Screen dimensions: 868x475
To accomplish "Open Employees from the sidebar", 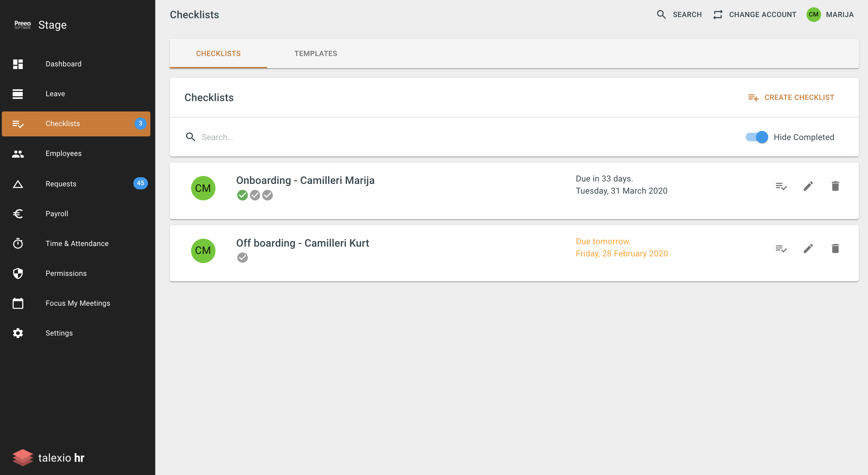I will pos(76,154).
